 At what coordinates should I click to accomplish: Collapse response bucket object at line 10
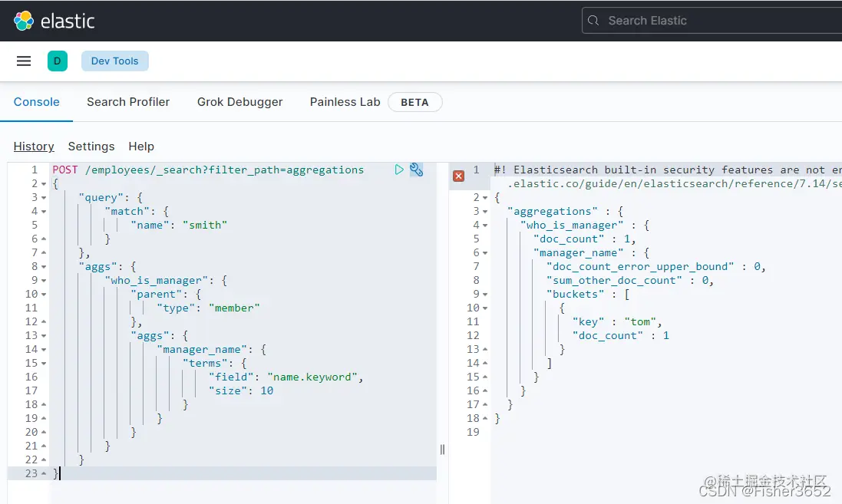click(x=485, y=308)
